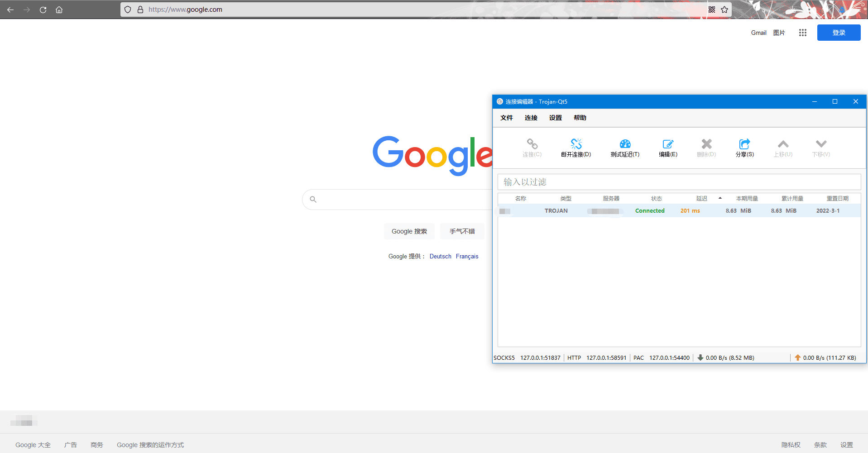Viewport: 868px width, 453px height.
Task: Click the shield tracking protection icon
Action: (128, 10)
